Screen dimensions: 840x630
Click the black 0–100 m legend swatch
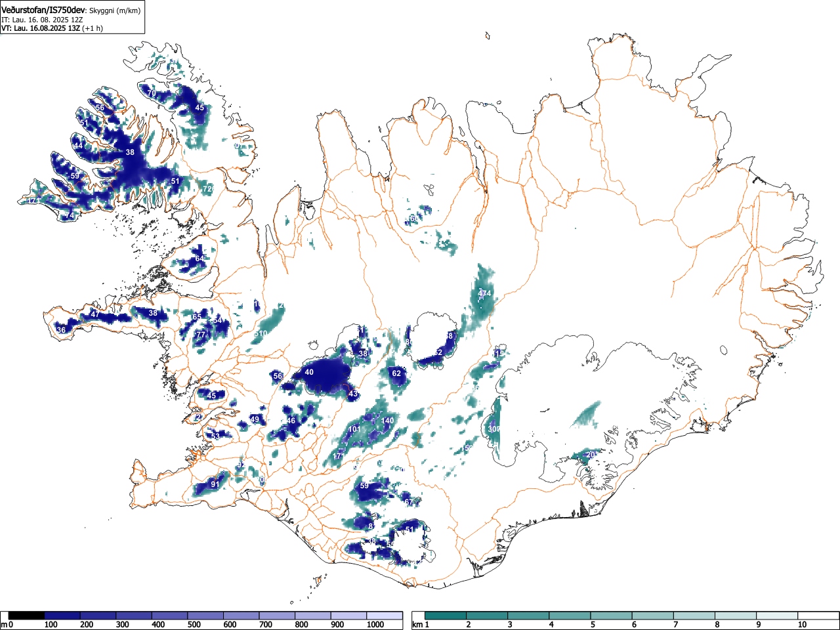(27, 616)
